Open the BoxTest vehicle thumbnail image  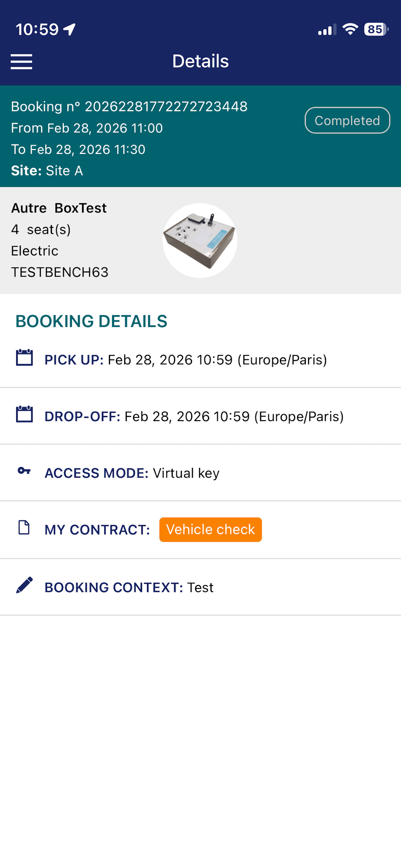pos(200,241)
